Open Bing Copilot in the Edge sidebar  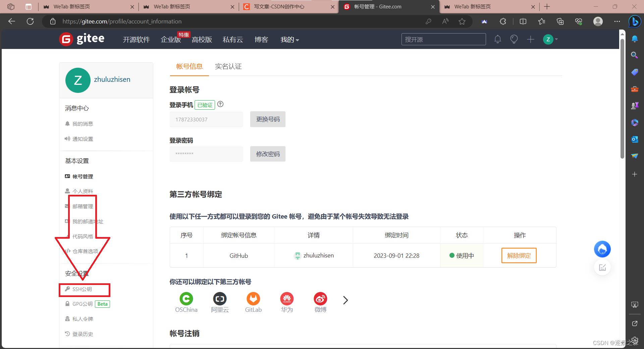point(634,21)
